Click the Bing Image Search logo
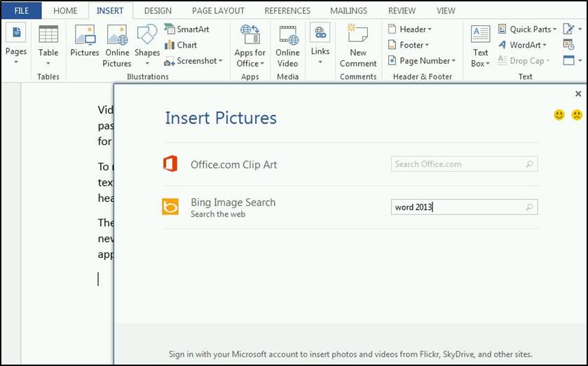588x366 pixels. 170,207
